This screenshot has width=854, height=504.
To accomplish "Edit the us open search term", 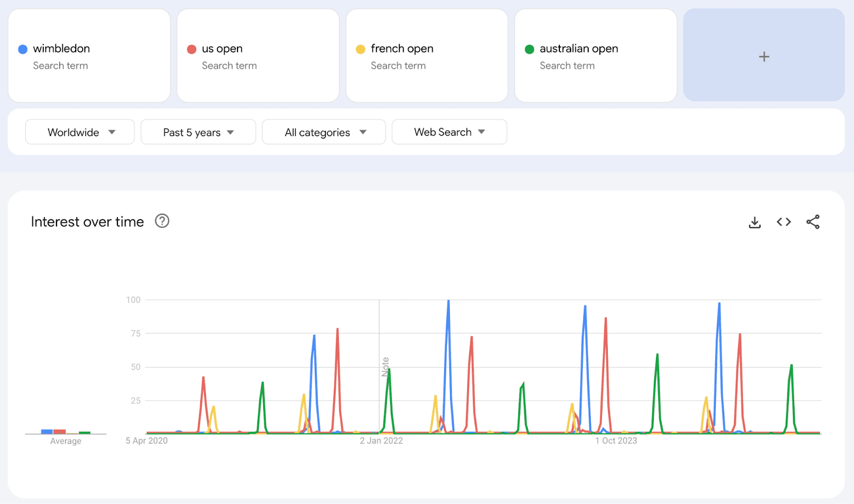I will pos(222,49).
